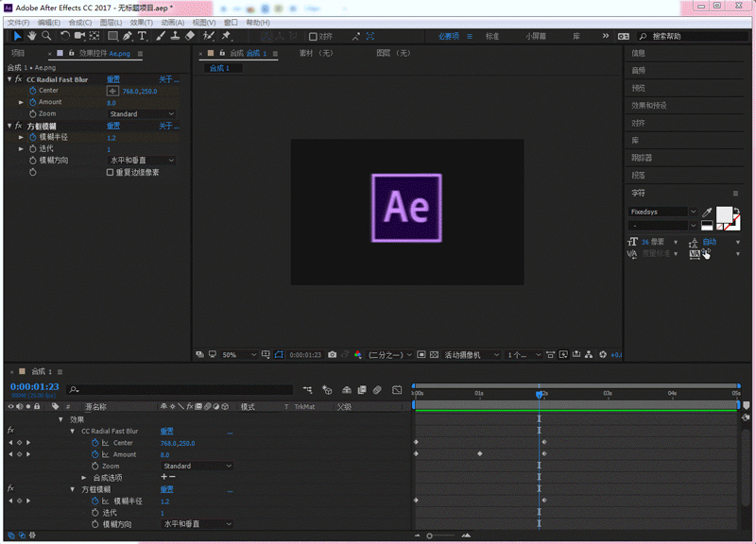Select the Horizontal Type tool

(143, 36)
